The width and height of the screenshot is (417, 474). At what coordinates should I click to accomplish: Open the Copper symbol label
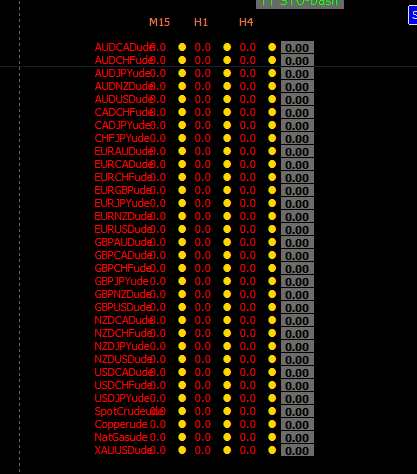121,425
